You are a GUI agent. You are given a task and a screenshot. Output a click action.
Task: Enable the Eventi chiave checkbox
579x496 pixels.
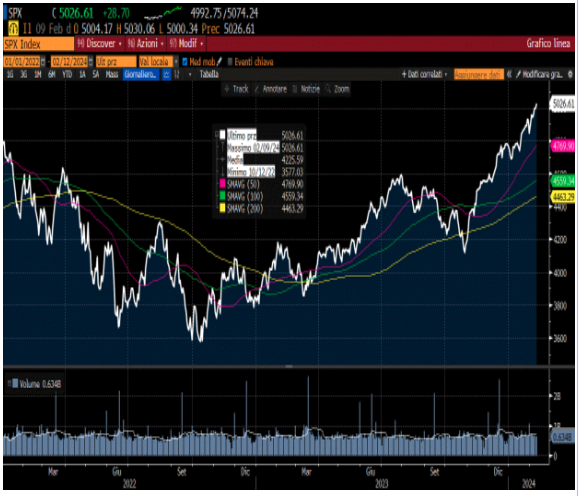[230, 61]
